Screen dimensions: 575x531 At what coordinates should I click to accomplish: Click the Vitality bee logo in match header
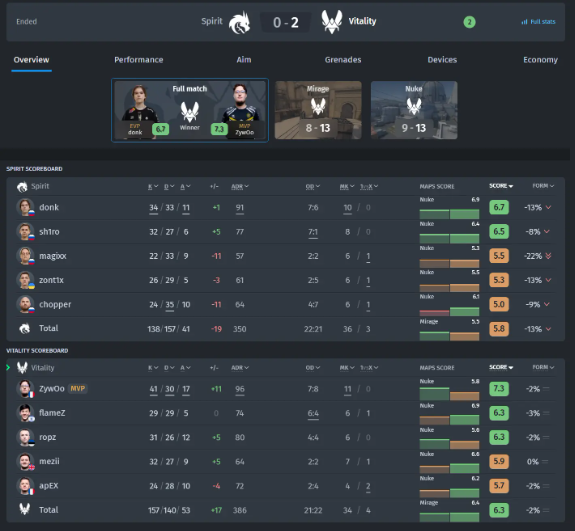pos(332,22)
